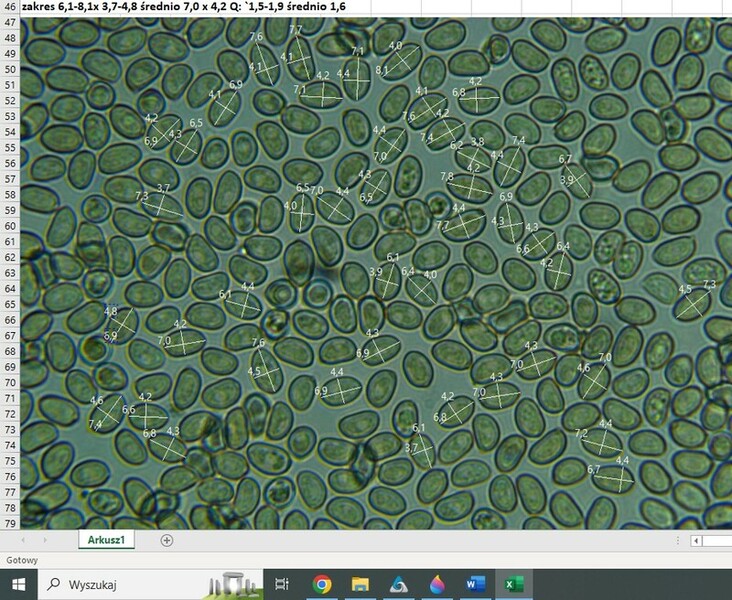
Task: Select row header 50
Action: pyautogui.click(x=10, y=69)
